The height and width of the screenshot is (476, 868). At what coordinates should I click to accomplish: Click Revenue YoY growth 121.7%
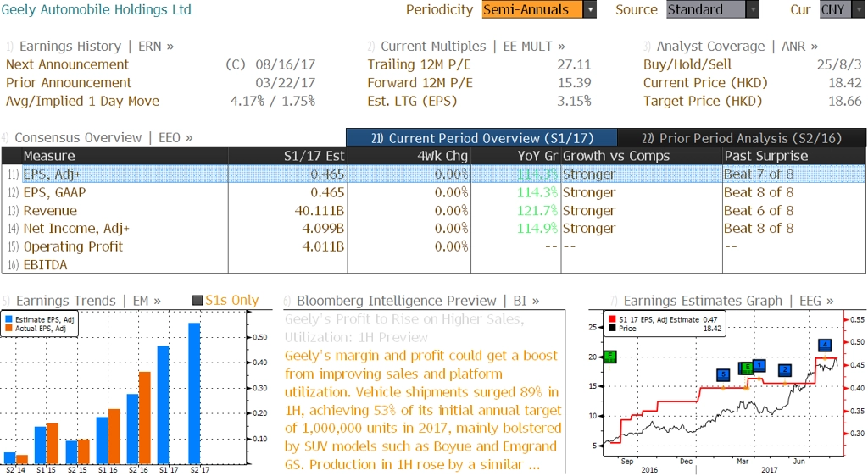[x=537, y=211]
